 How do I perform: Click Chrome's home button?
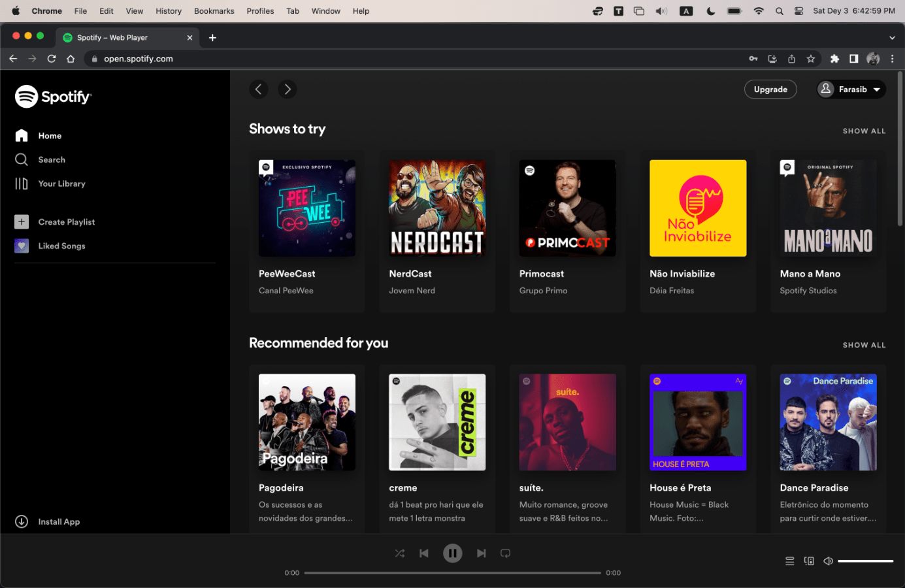point(71,59)
